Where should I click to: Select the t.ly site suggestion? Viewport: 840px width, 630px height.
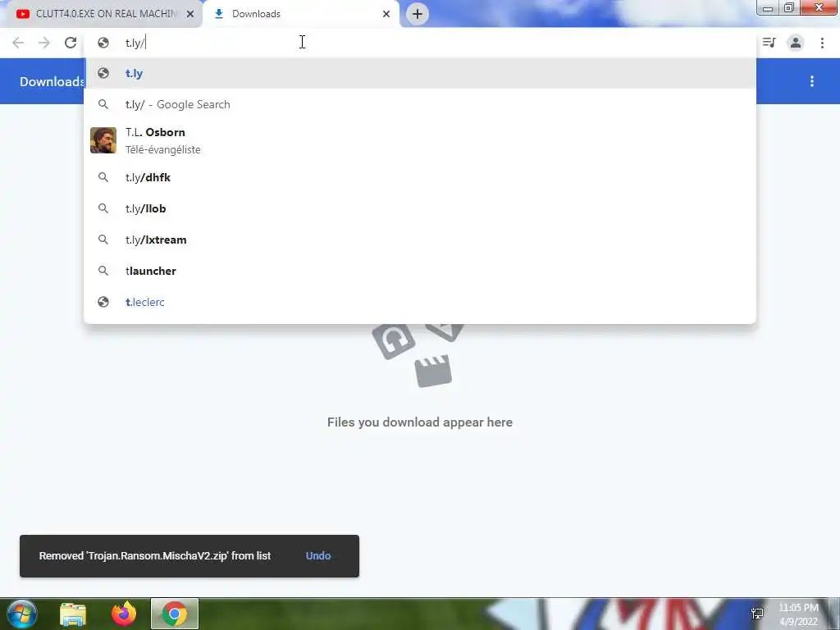(420, 73)
